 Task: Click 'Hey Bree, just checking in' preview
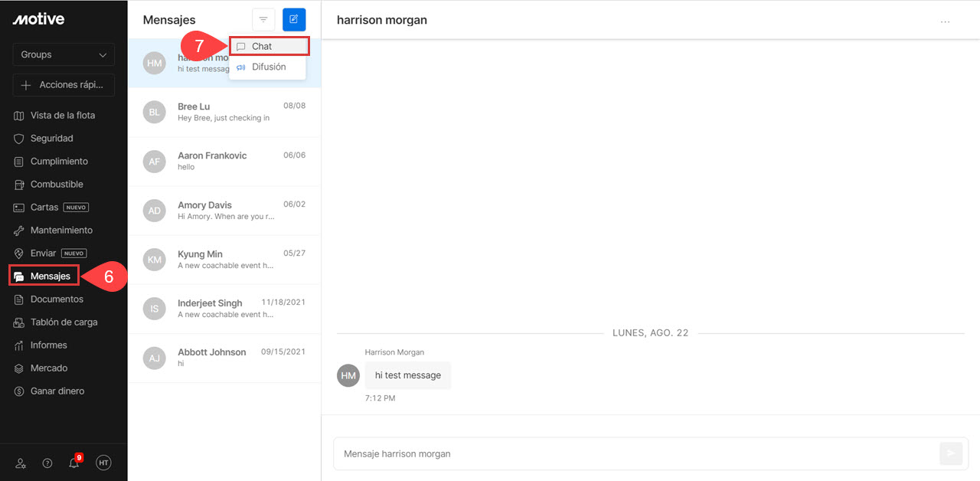(x=224, y=118)
